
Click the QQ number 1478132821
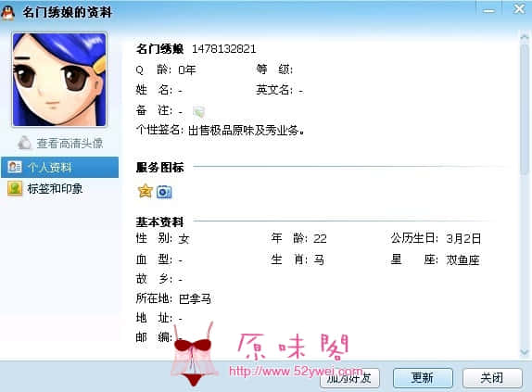click(x=224, y=49)
